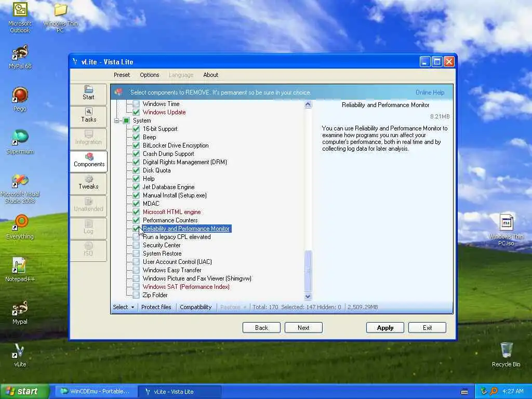Click the Next button
532x399 pixels.
pos(303,328)
